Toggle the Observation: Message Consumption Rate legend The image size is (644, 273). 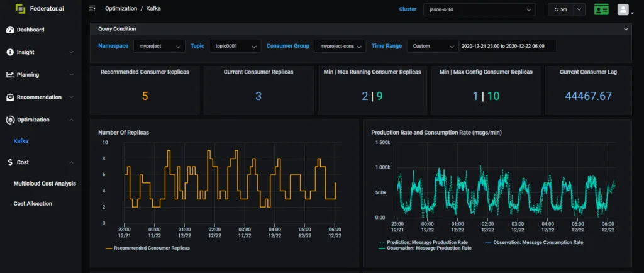pyautogui.click(x=534, y=242)
